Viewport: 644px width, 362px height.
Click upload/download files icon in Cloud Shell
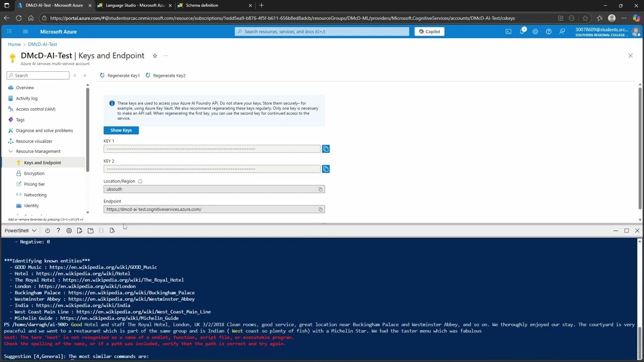(79, 231)
